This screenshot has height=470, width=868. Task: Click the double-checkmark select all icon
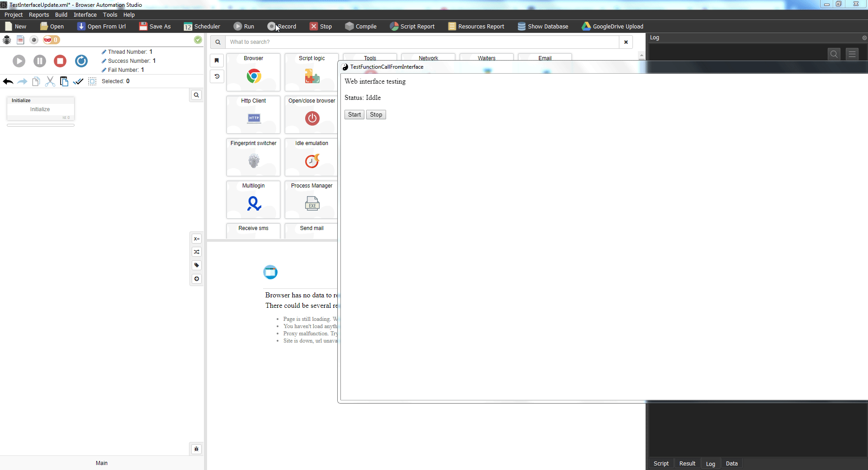click(x=78, y=81)
